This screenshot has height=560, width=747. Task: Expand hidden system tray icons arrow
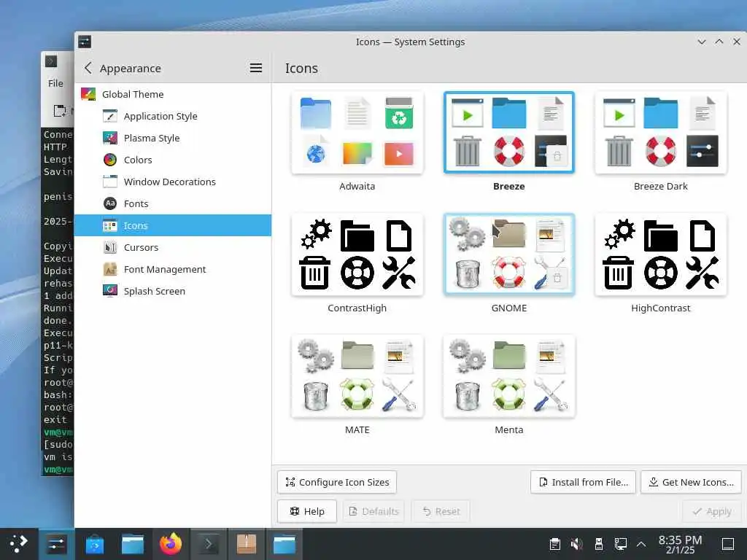pos(641,544)
